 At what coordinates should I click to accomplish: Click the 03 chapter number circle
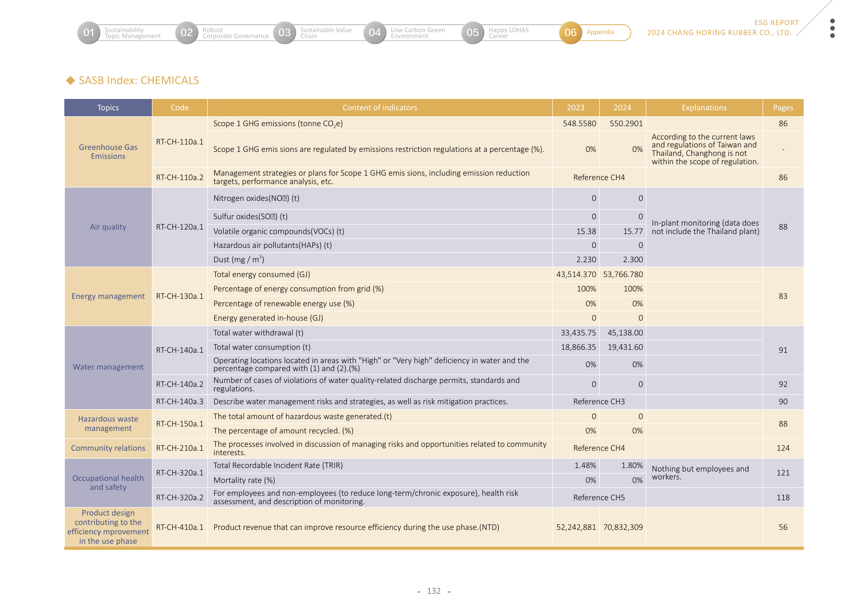coord(285,33)
